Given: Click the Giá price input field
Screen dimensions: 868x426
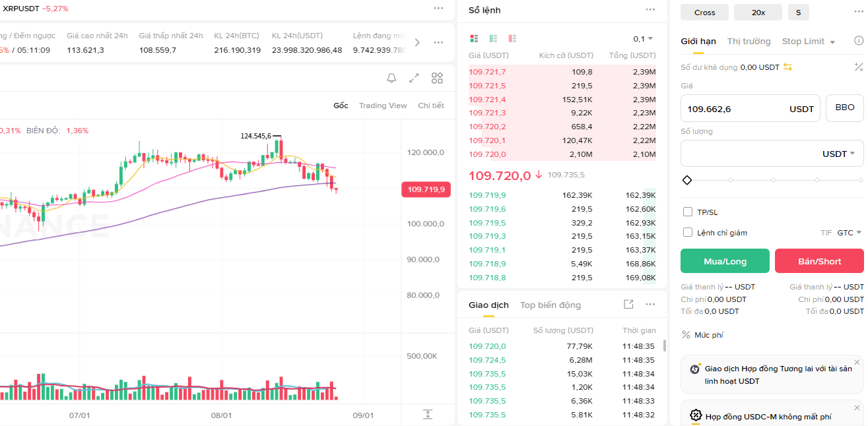Looking at the screenshot, I should [751, 109].
